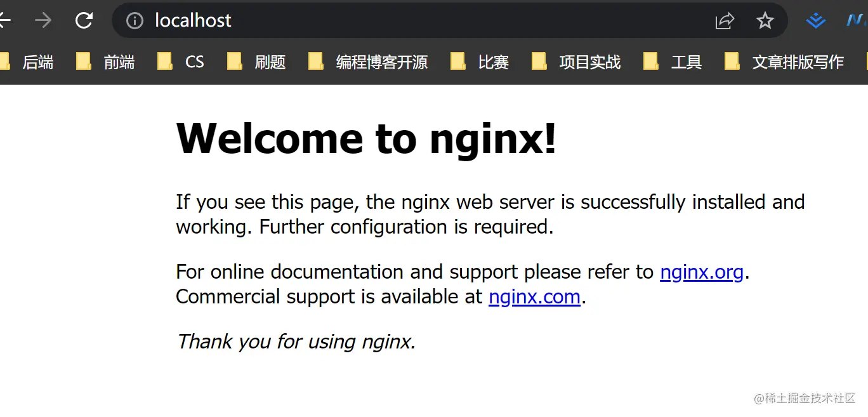
Task: Click the localhost address bar
Action: (450, 20)
